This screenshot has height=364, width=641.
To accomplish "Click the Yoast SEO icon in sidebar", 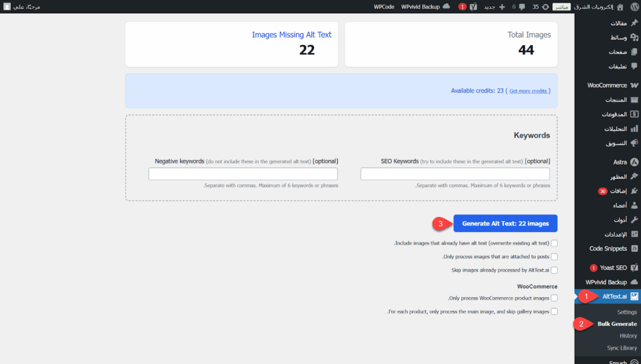I will [634, 268].
